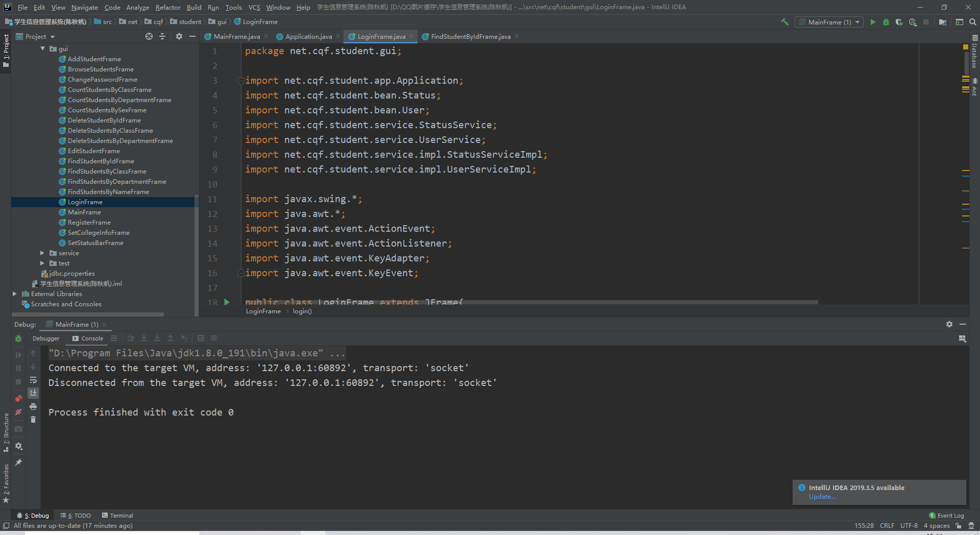Click the Update link in the IntelliJ notification
Viewport: 980px width, 535px height.
click(822, 496)
